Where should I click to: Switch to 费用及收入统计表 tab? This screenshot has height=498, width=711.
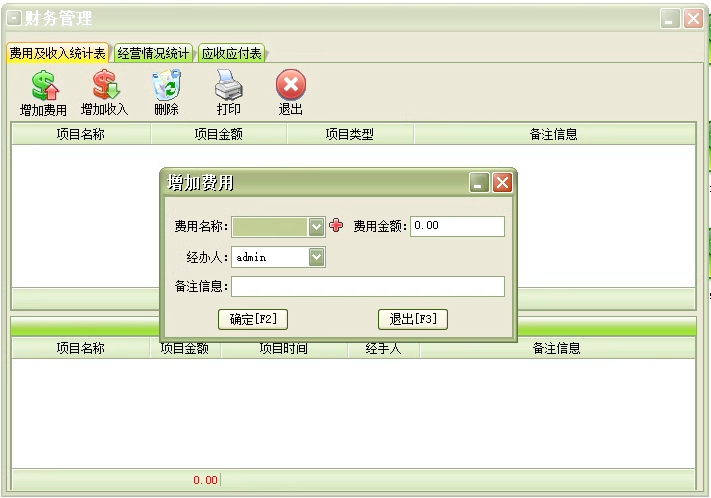click(58, 54)
